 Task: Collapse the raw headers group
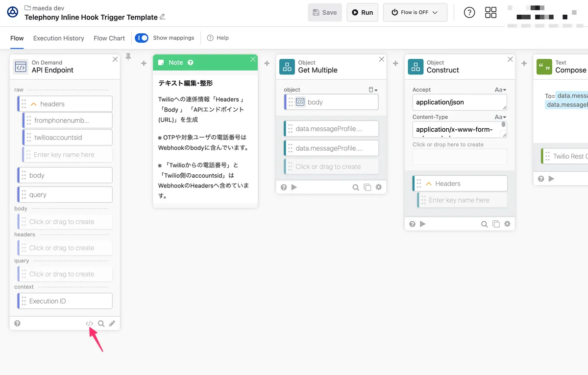pos(34,104)
